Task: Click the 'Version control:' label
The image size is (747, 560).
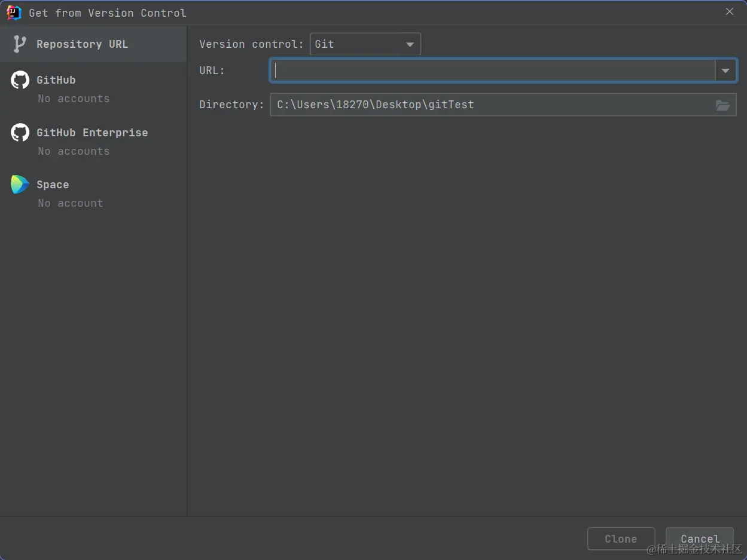Action: [252, 44]
